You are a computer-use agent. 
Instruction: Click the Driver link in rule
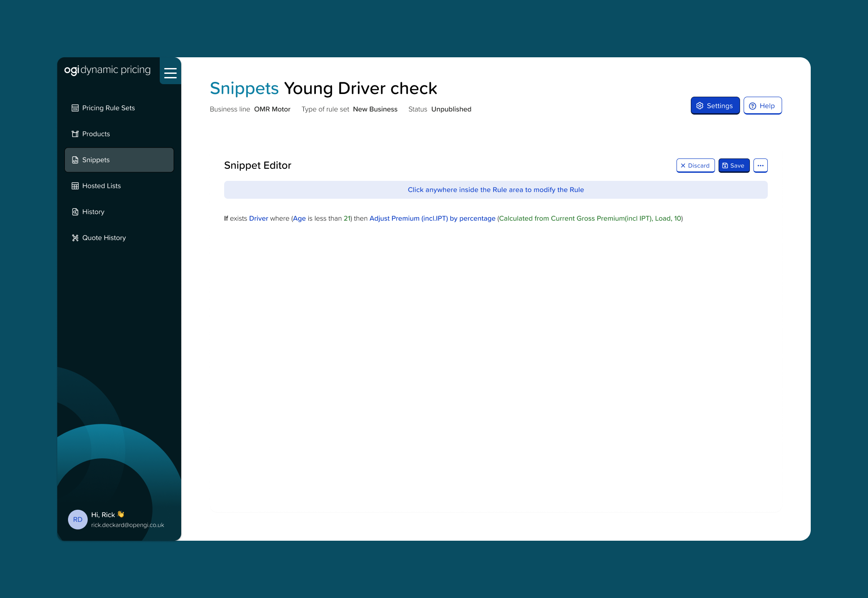point(258,218)
